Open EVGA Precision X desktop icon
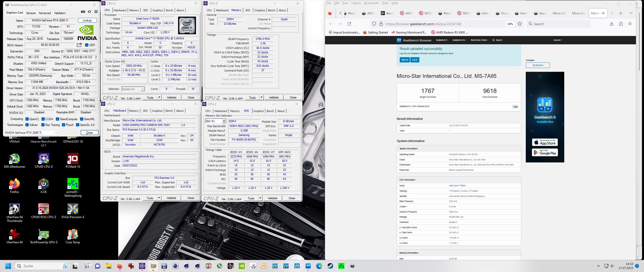644x272 pixels. pyautogui.click(x=73, y=211)
